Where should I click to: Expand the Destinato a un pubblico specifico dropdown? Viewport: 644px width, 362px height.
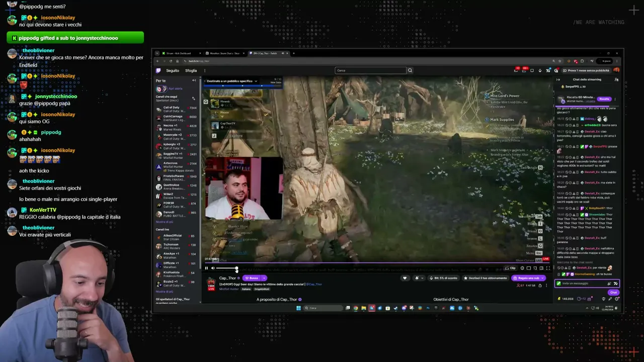[232, 81]
